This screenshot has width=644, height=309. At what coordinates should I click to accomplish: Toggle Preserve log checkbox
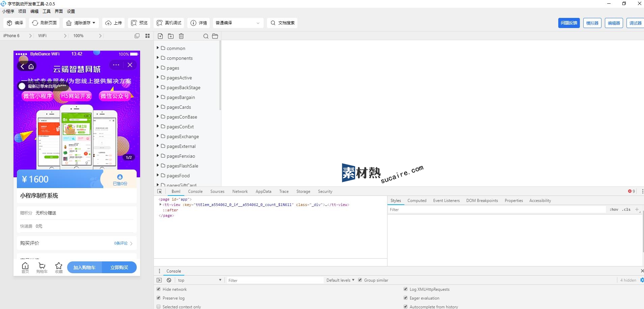[159, 298]
